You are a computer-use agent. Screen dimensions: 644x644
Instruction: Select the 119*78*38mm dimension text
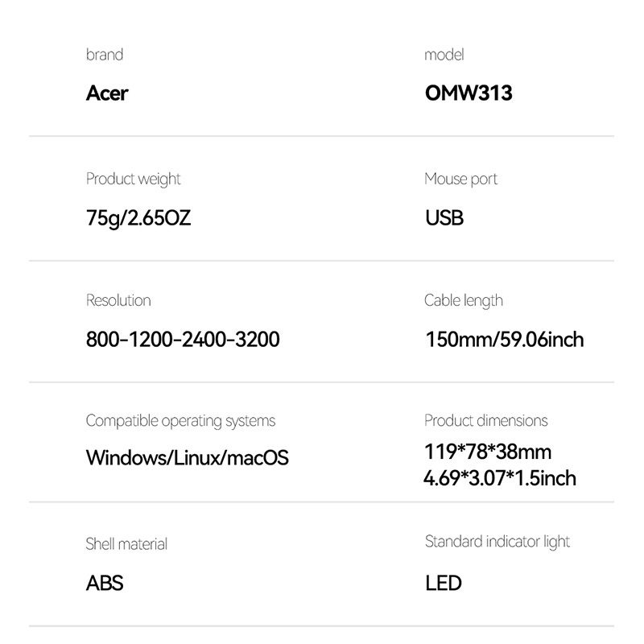coord(488,452)
